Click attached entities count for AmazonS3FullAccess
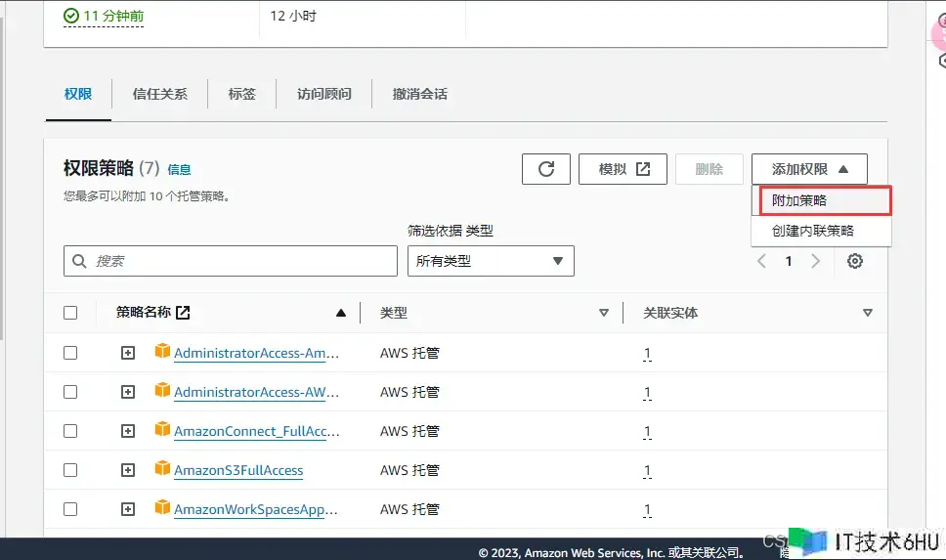Screen dimensions: 946x560 click(647, 471)
